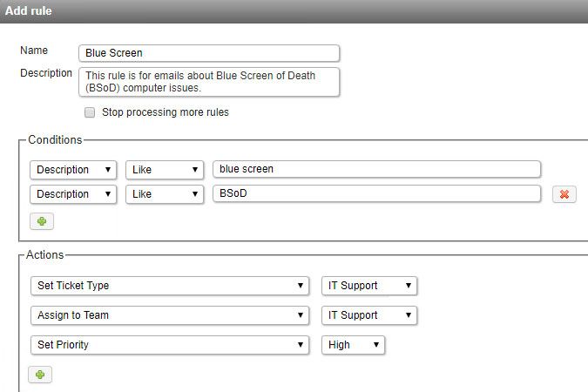Expand the Set Priority action dropdown

169,345
